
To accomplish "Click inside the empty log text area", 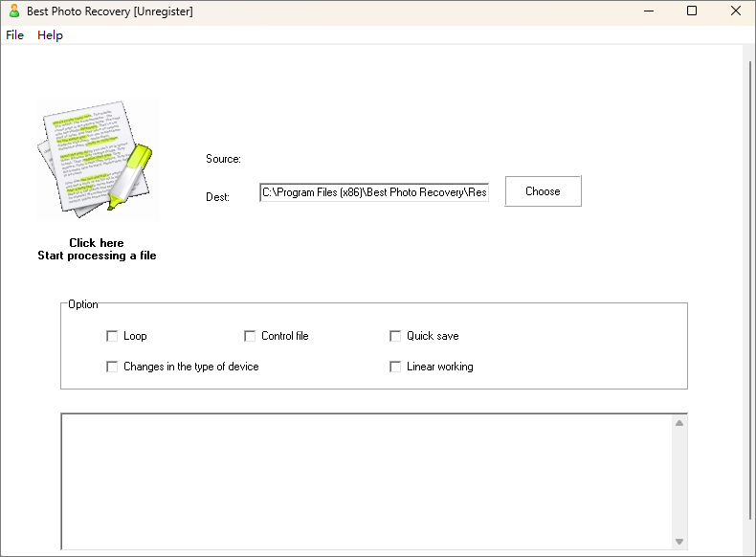I will (x=367, y=481).
